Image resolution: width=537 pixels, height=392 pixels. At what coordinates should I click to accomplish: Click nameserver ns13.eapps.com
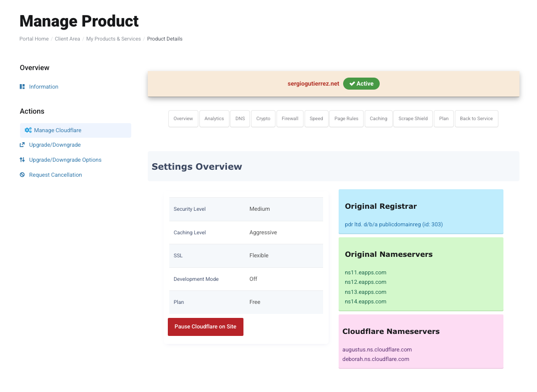pos(365,292)
